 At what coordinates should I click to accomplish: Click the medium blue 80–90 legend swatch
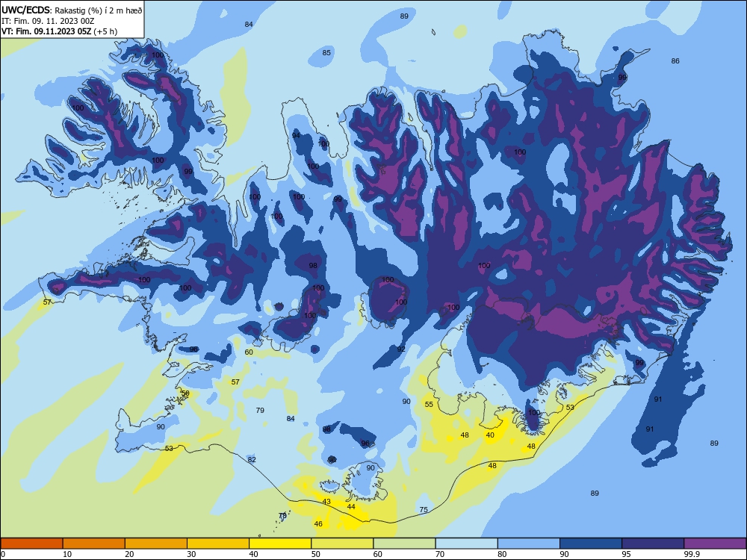tap(529, 544)
